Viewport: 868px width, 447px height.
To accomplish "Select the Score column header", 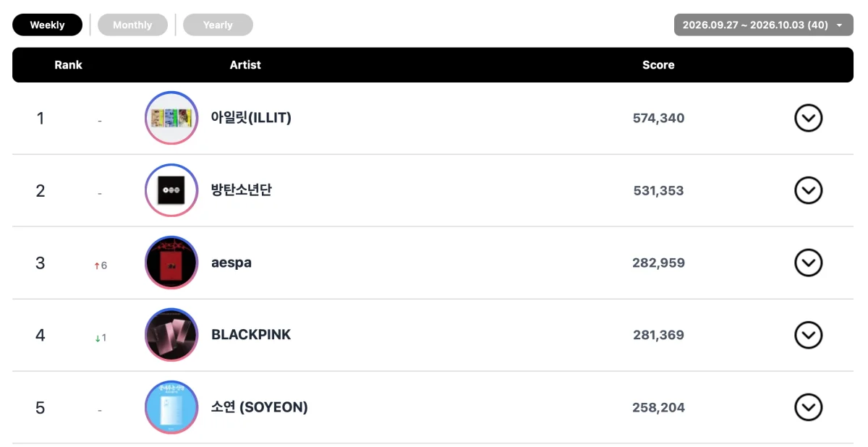I will [658, 65].
